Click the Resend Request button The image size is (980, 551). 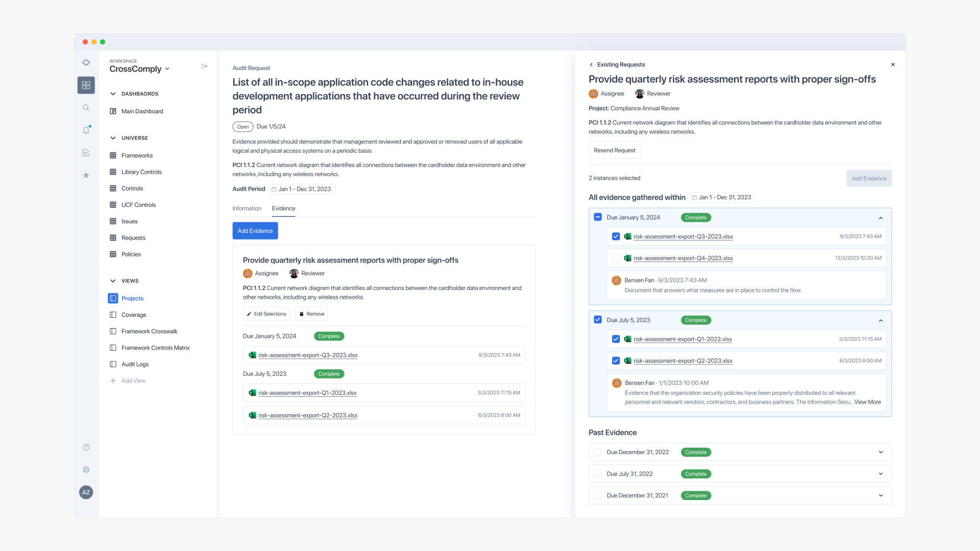click(614, 150)
